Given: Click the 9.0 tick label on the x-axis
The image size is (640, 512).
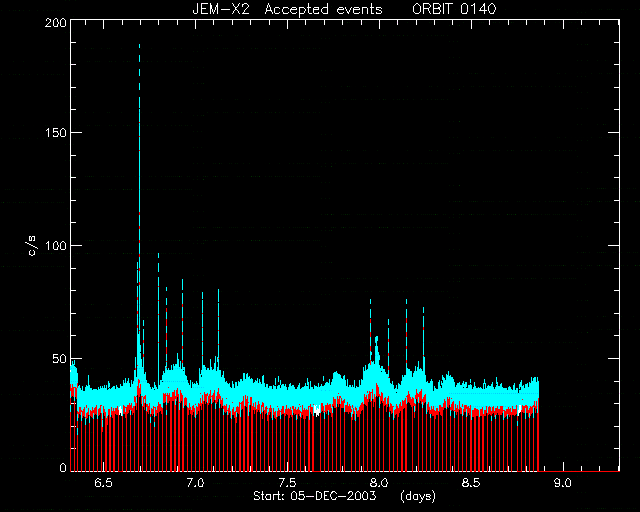Looking at the screenshot, I should (562, 483).
